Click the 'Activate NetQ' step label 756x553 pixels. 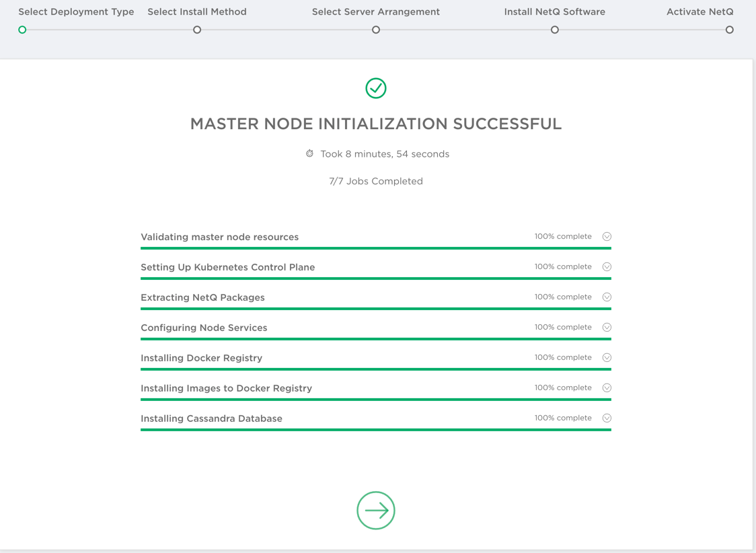coord(700,11)
